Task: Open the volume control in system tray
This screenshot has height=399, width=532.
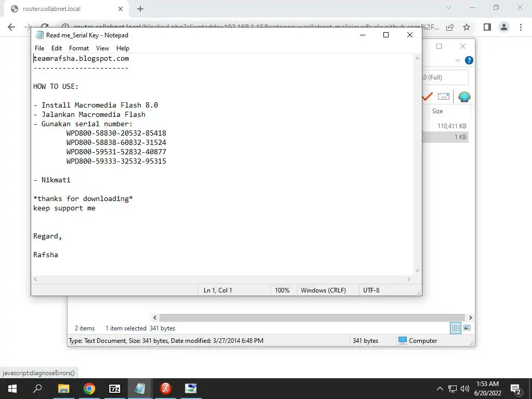Action: click(465, 389)
